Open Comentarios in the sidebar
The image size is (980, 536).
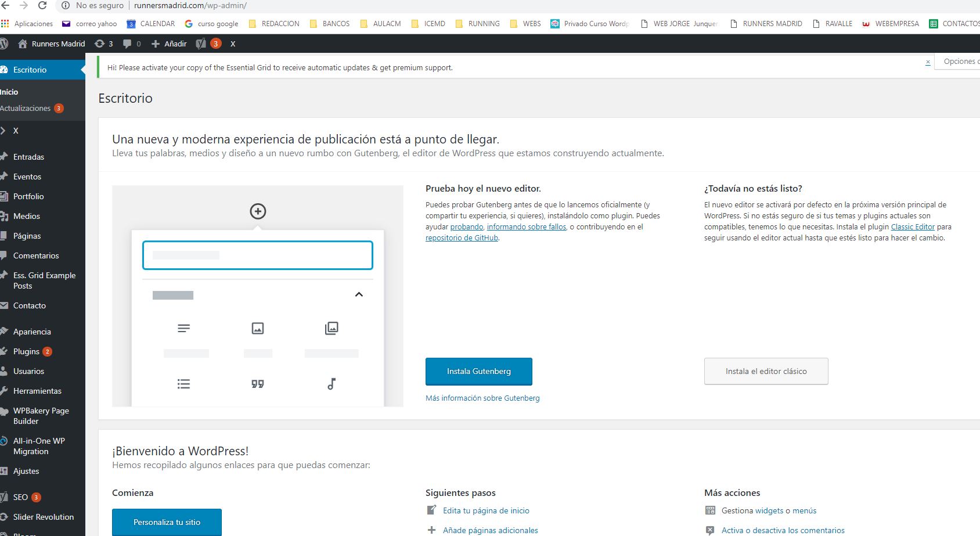[42, 256]
